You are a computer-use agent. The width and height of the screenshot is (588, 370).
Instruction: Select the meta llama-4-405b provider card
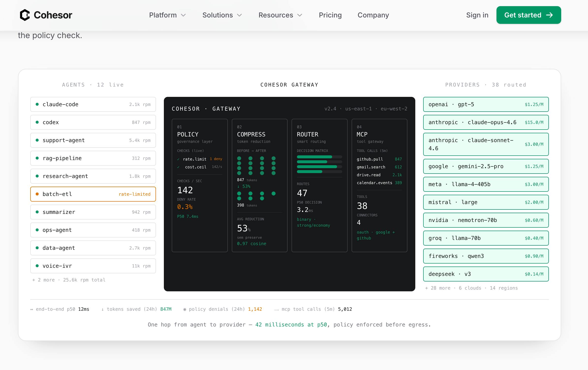[x=486, y=184]
